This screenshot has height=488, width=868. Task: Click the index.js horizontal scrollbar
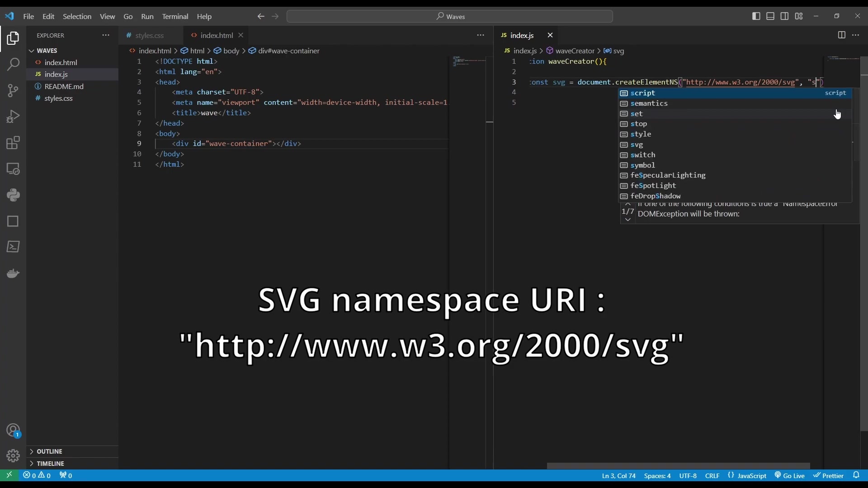coord(678,466)
